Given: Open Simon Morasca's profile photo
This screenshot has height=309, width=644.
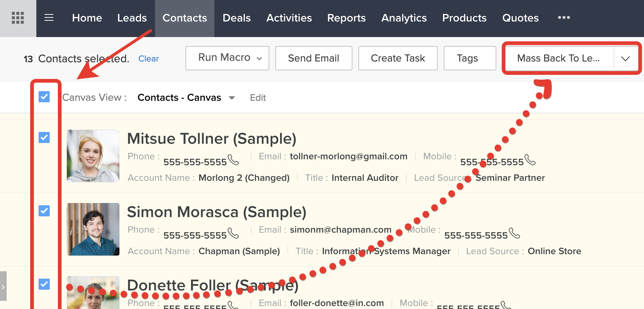Looking at the screenshot, I should click(93, 229).
